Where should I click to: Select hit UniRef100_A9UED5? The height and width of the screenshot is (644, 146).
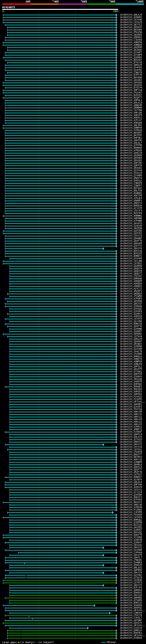(131, 281)
